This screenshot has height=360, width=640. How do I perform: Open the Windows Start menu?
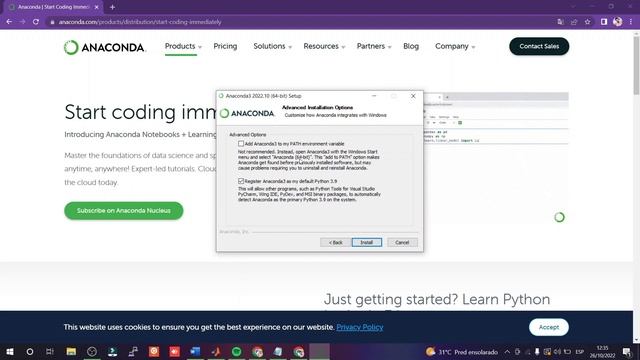click(x=10, y=351)
